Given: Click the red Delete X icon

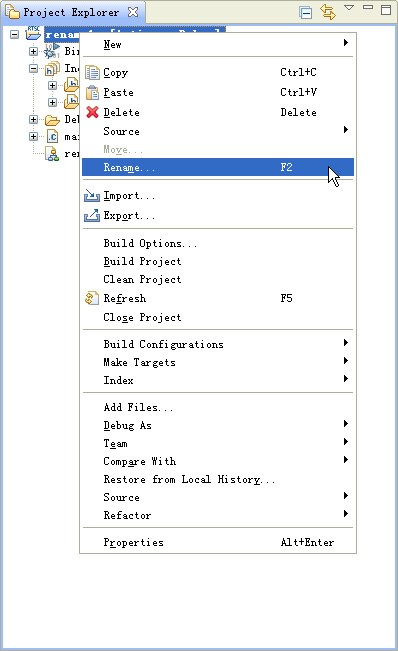Looking at the screenshot, I should pos(93,112).
